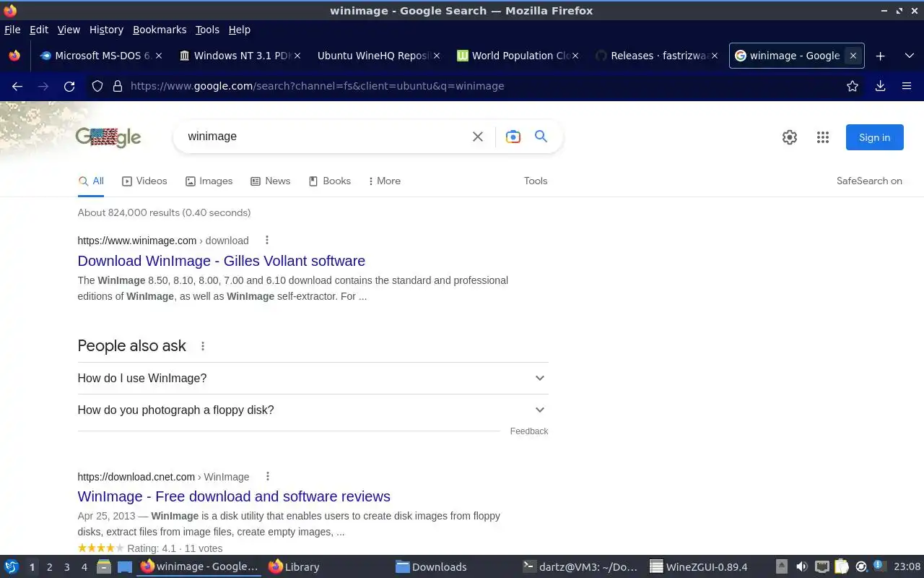The height and width of the screenshot is (578, 924).
Task: Open options dots for winimage.com result
Action: pyautogui.click(x=267, y=240)
